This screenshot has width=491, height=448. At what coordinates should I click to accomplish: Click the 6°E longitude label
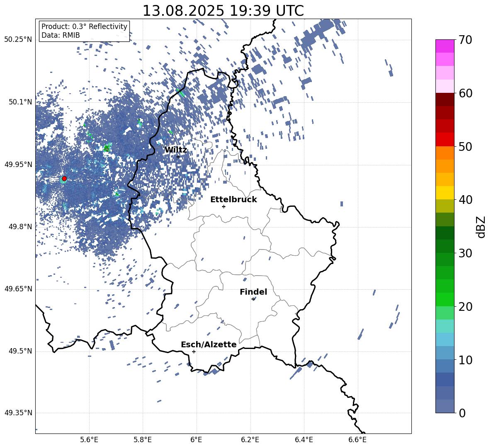tap(196, 440)
